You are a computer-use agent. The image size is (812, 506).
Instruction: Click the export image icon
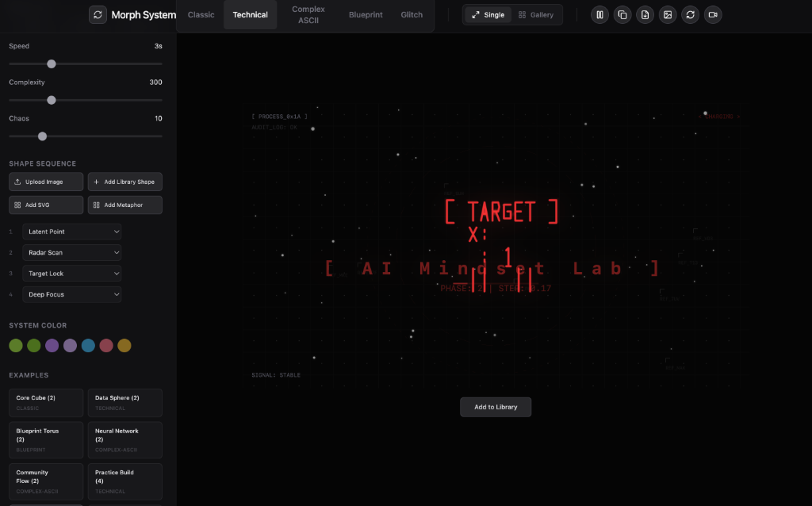[x=668, y=15]
